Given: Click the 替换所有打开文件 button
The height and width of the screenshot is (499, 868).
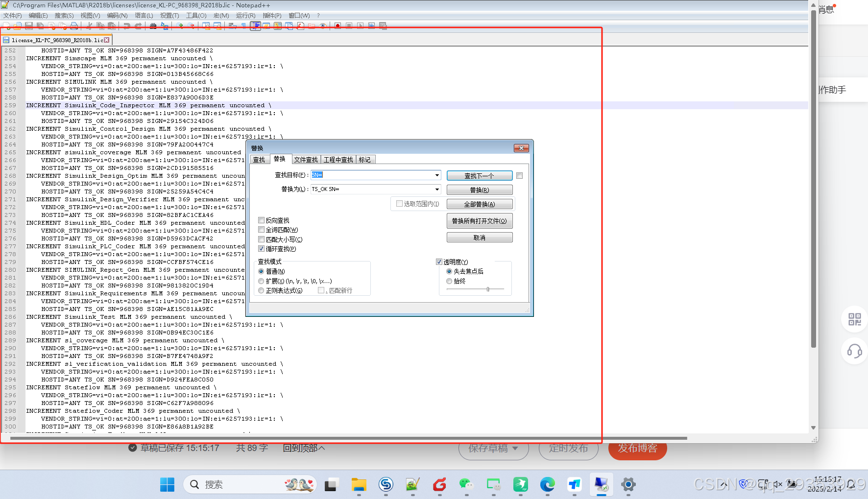Looking at the screenshot, I should pos(479,221).
